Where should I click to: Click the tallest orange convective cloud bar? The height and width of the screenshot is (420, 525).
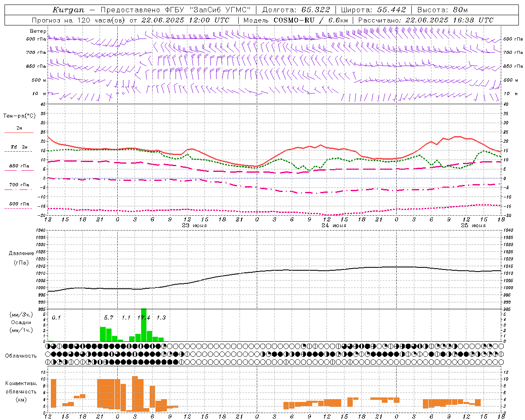coord(135,394)
